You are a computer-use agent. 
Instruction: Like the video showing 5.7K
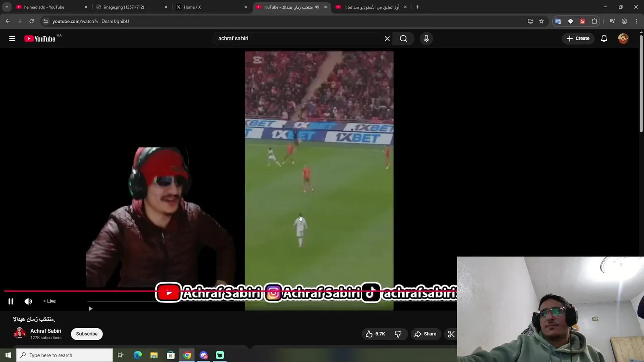point(375,334)
